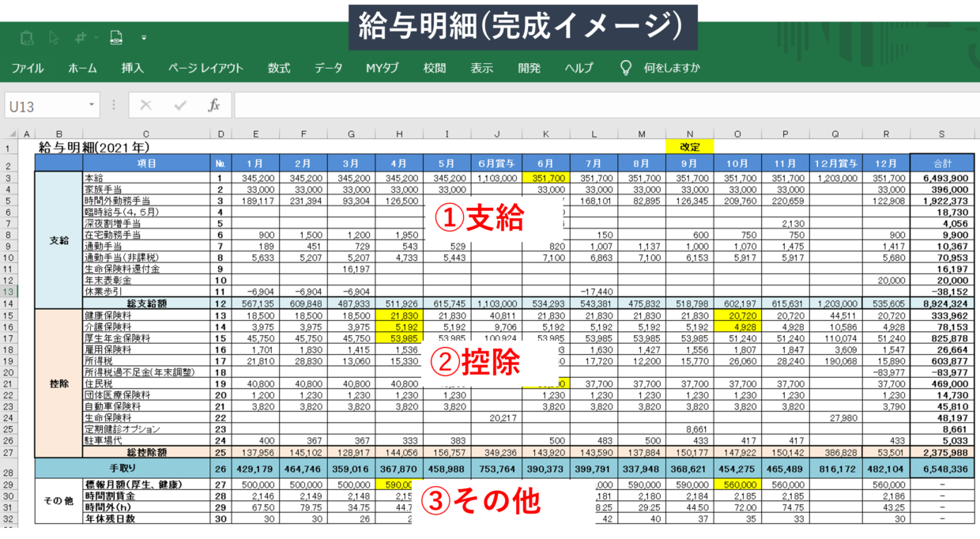The image size is (980, 539).
Task: Open the ファイル tab
Action: pos(28,68)
